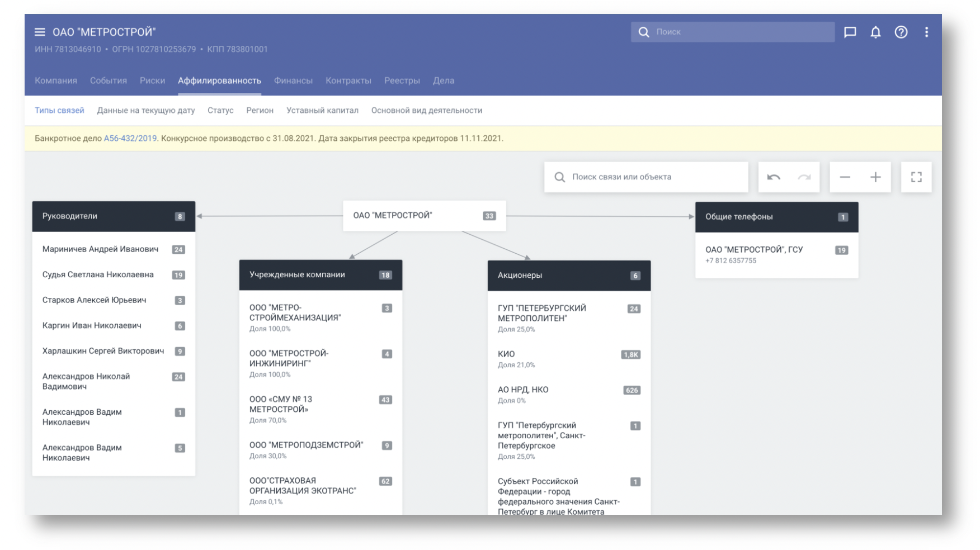Open the help question mark icon
The height and width of the screenshot is (550, 980).
pos(901,32)
